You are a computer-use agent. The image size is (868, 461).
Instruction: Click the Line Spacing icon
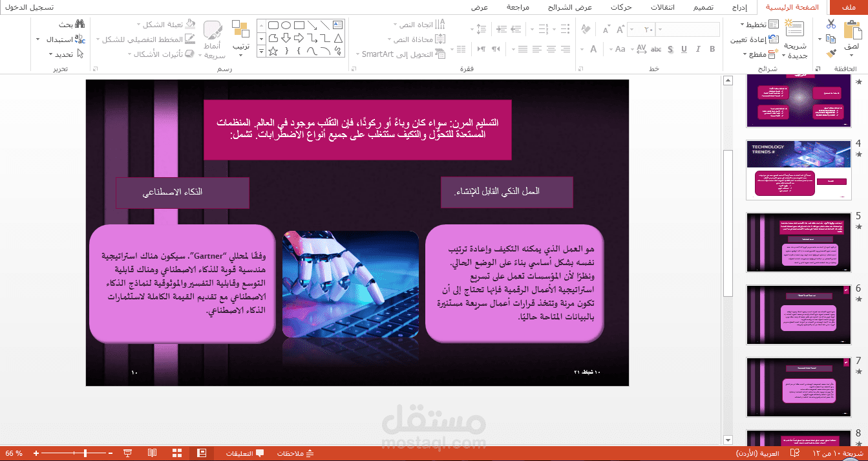tap(481, 29)
